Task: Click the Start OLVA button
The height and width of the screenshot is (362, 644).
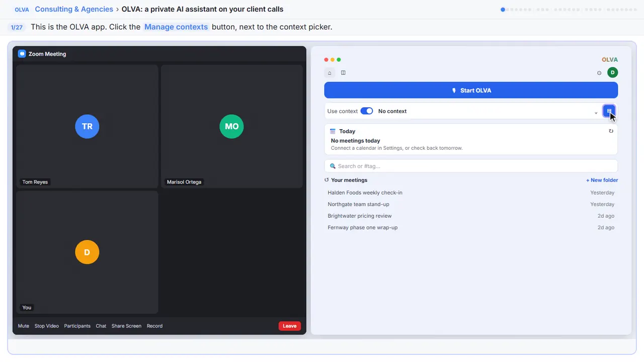Action: 471,90
